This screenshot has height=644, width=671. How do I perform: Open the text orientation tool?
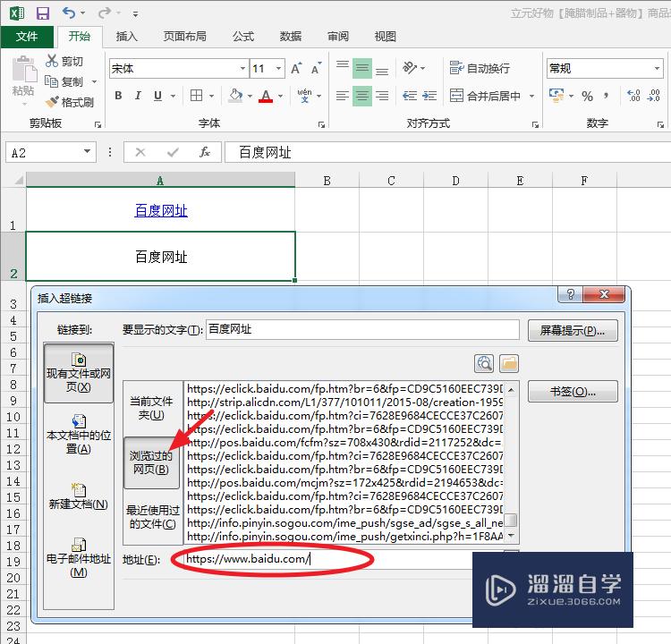pos(410,68)
